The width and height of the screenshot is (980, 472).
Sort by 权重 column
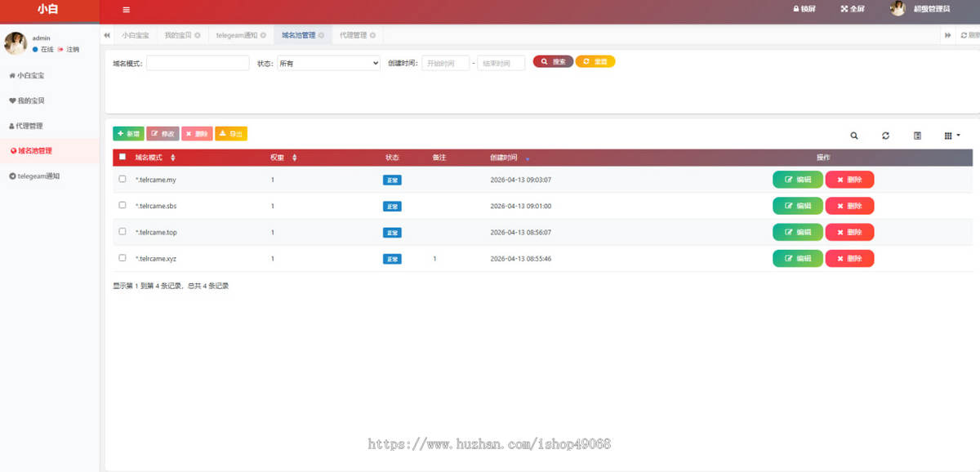[284, 158]
